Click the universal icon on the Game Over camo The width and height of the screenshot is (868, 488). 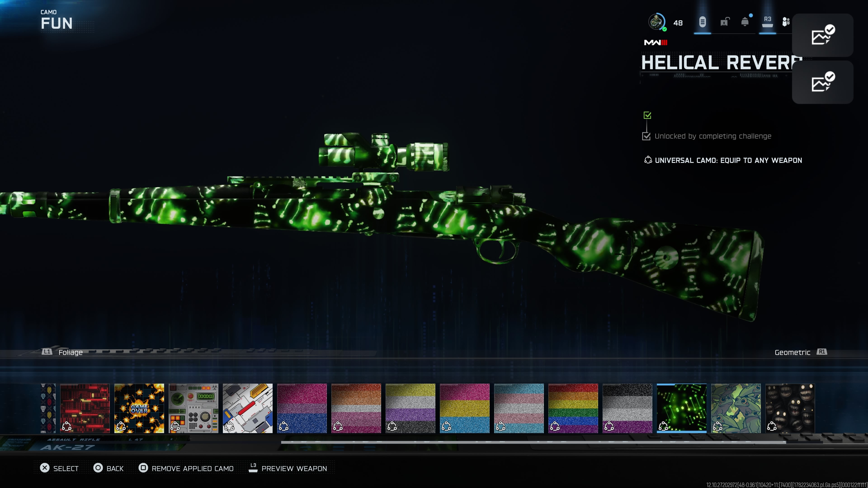point(121,426)
